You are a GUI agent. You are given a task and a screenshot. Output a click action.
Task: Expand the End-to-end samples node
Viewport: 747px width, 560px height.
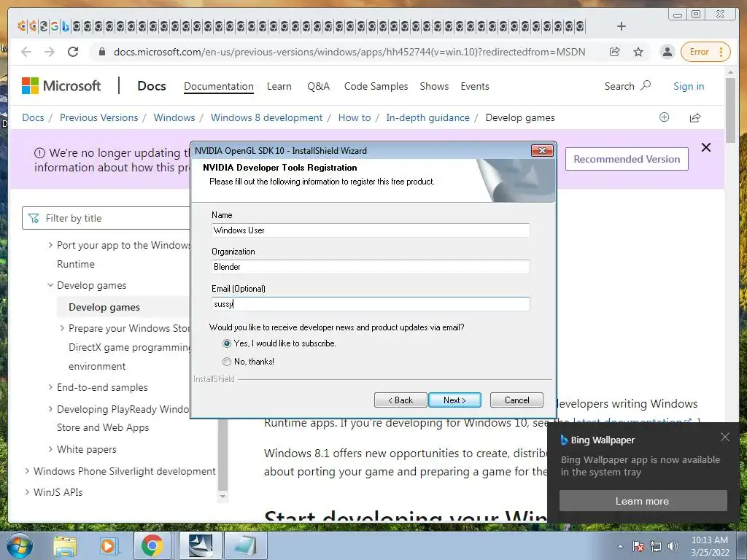(x=50, y=387)
